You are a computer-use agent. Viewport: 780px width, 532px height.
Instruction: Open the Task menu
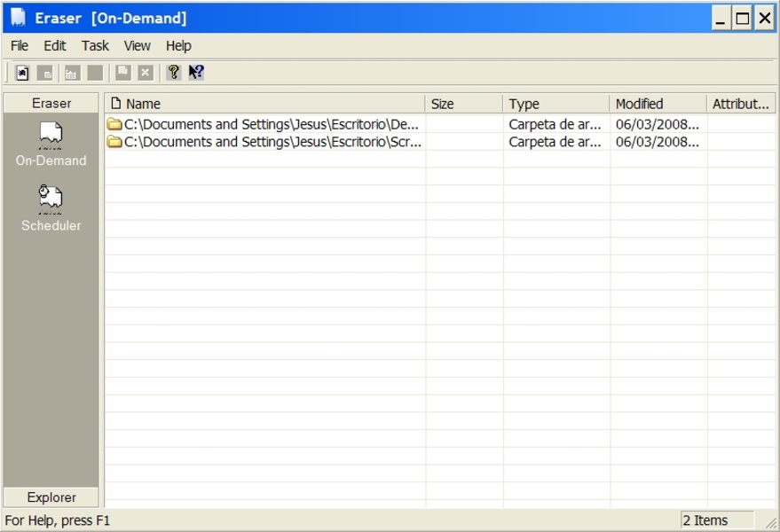point(95,45)
